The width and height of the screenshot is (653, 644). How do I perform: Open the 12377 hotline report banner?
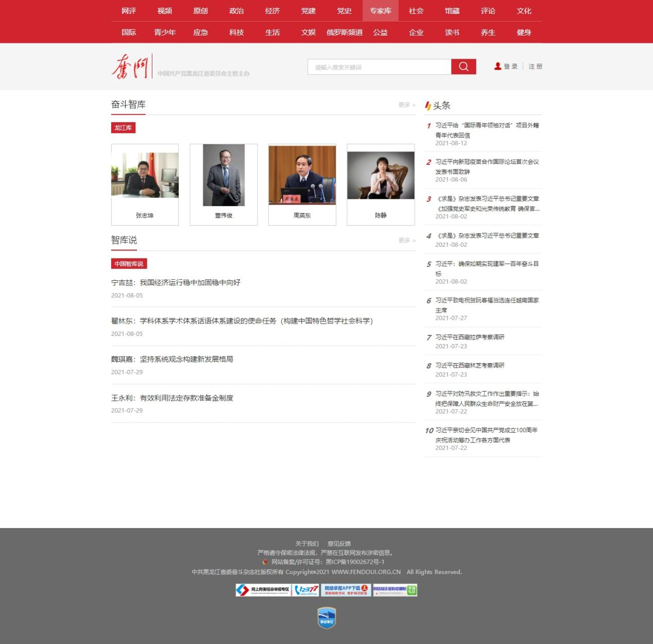[x=306, y=590]
